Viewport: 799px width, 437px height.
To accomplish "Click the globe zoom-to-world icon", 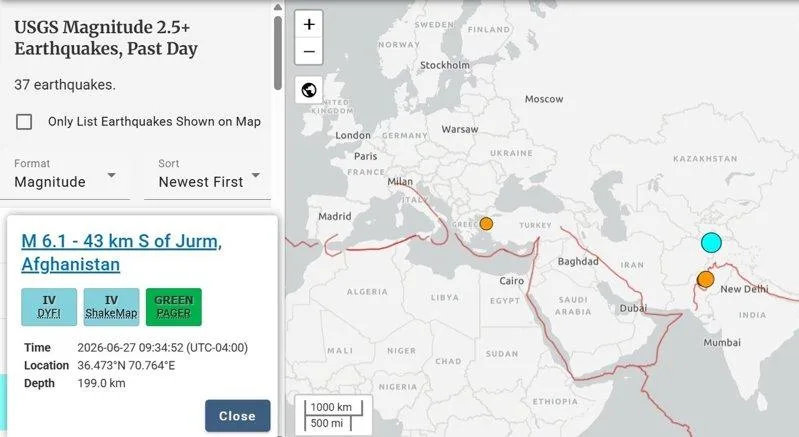I will 309,90.
